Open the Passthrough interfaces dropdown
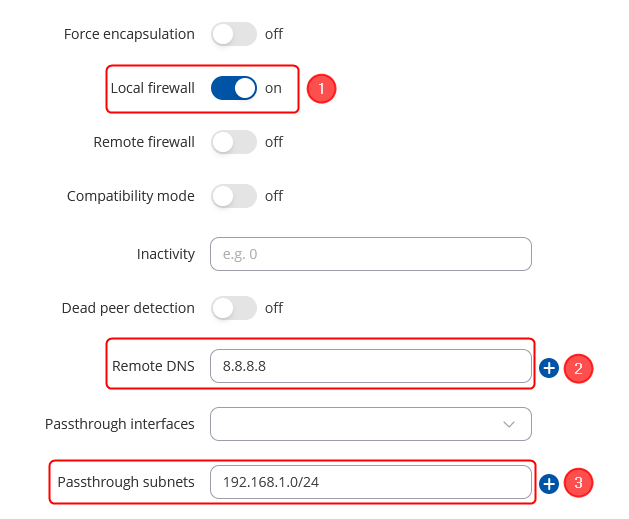The width and height of the screenshot is (629, 519). pos(370,424)
